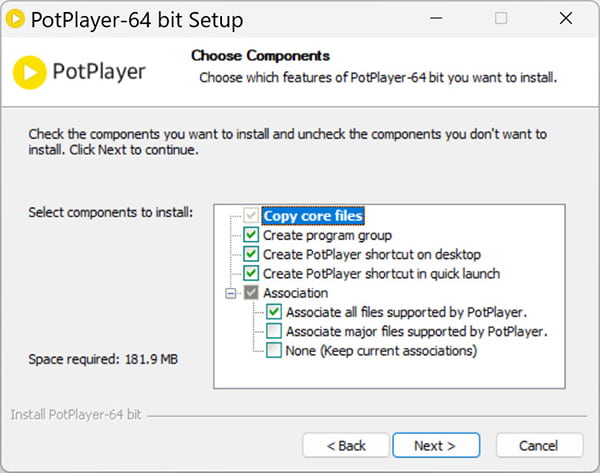Uncheck Create program group

point(251,235)
